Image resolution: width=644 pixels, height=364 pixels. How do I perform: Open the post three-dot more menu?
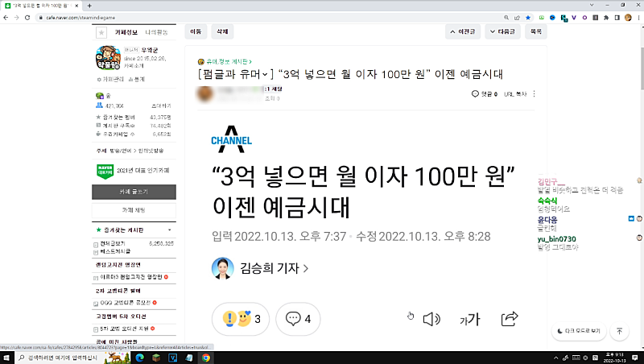point(534,94)
